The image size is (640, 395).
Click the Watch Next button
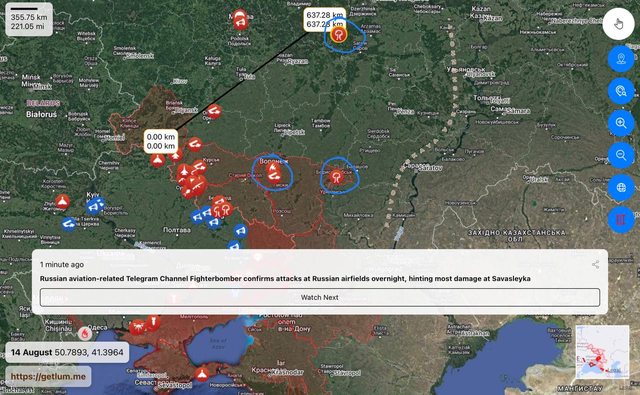click(320, 297)
